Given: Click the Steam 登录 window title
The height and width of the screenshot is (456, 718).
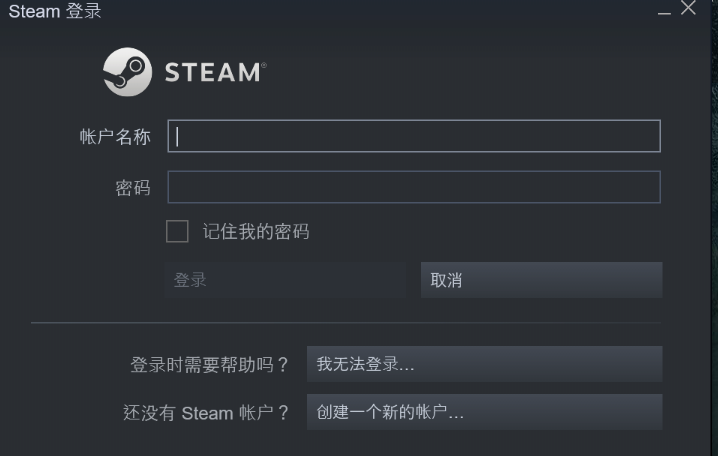Looking at the screenshot, I should [x=55, y=11].
